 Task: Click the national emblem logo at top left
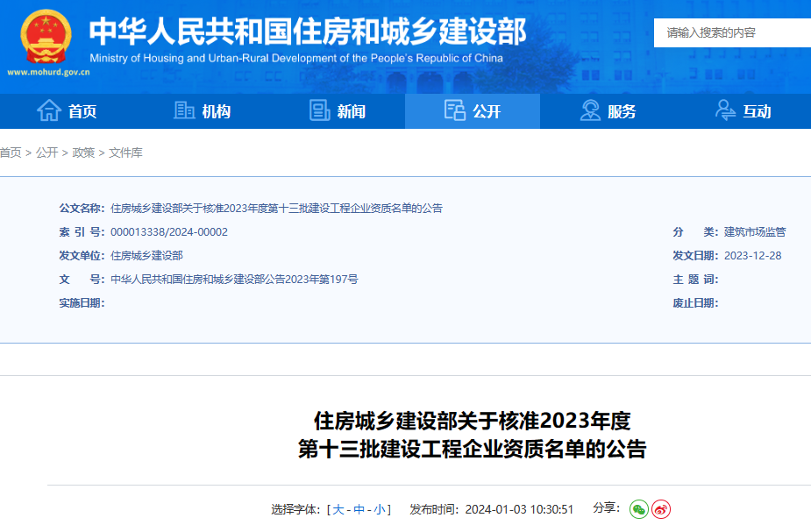(x=44, y=37)
